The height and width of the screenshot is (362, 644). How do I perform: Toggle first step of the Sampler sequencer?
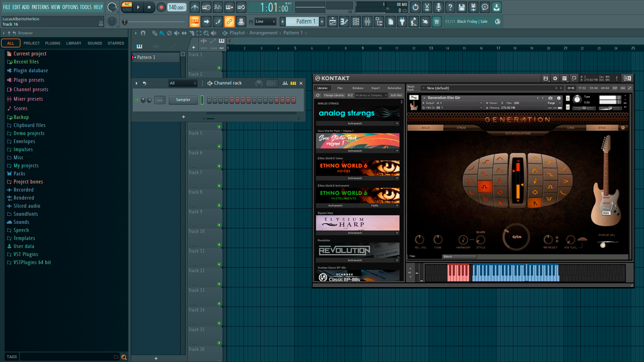coord(209,100)
